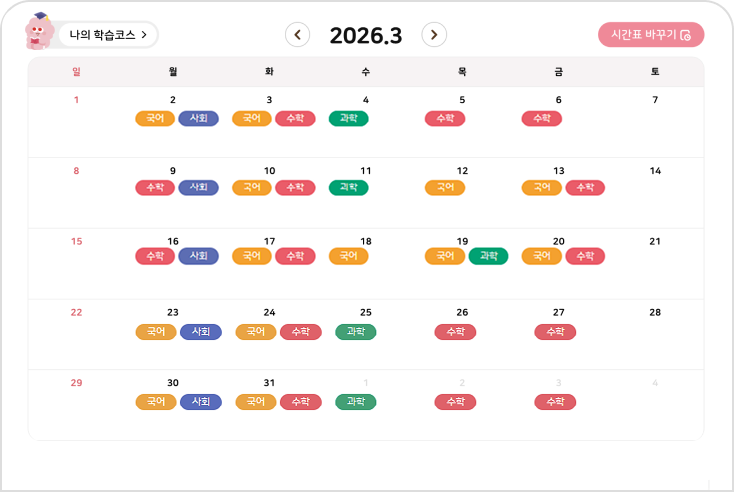Select 국어 tag on March 2
The height and width of the screenshot is (492, 734).
click(x=155, y=118)
